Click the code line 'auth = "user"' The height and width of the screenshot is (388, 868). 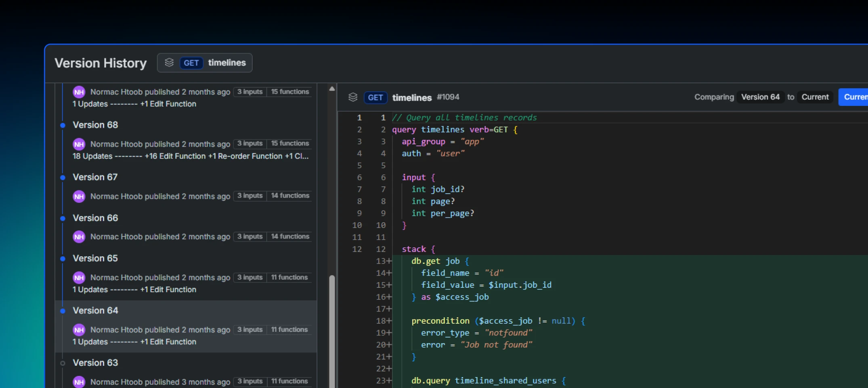433,154
